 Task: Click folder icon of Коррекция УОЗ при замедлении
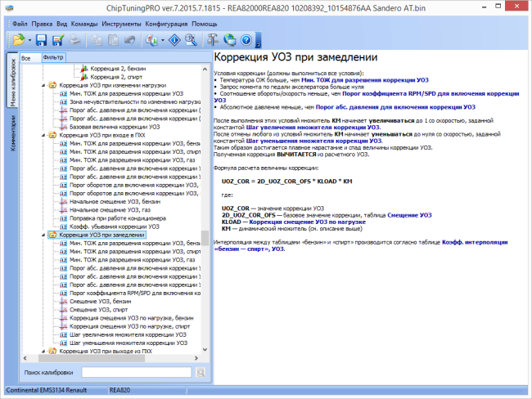coord(52,235)
